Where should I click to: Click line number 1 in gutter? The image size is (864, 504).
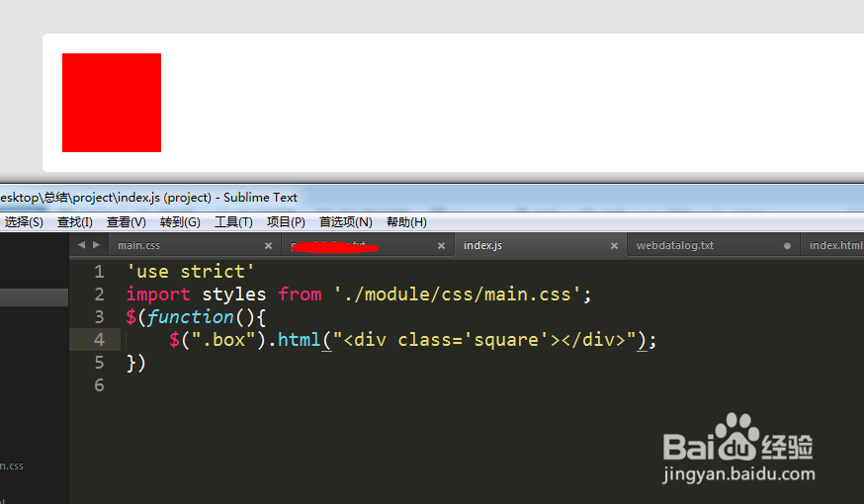point(99,272)
